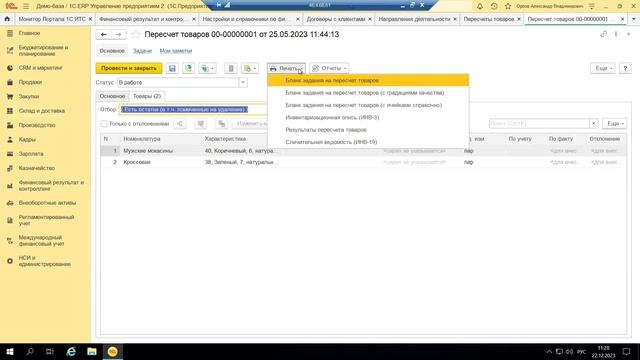Open Internet Explorer from the taskbar
640x360 pixels.
click(71, 351)
